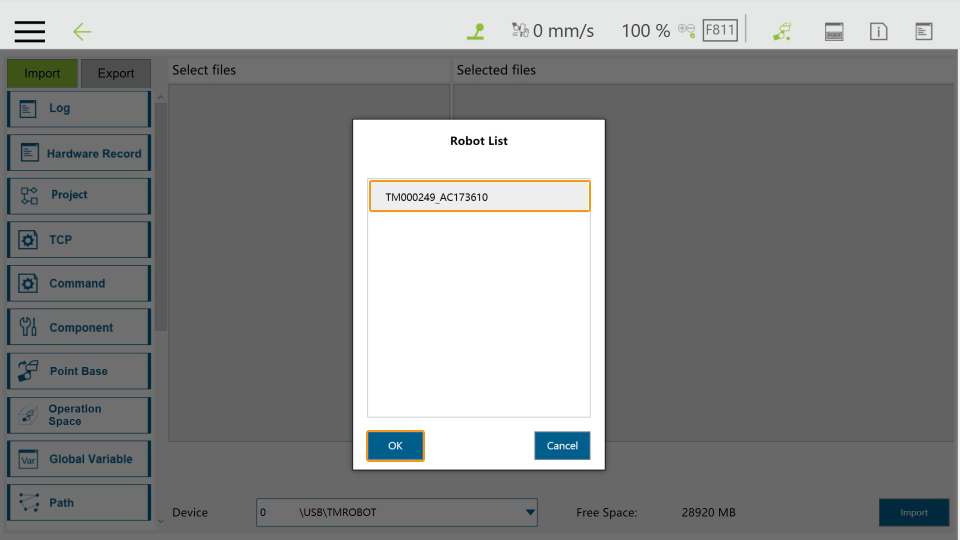Viewport: 960px width, 540px height.
Task: Click the Path icon
Action: [x=29, y=502]
